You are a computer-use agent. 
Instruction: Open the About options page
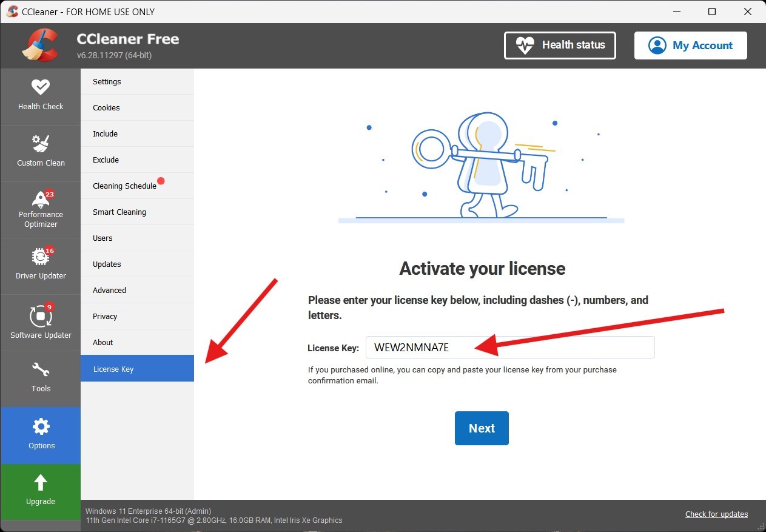pos(137,343)
